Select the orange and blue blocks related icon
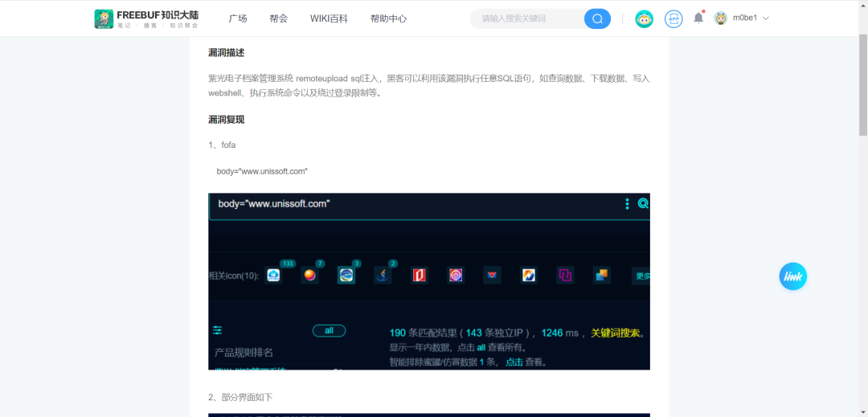This screenshot has width=868, height=417. (x=602, y=275)
